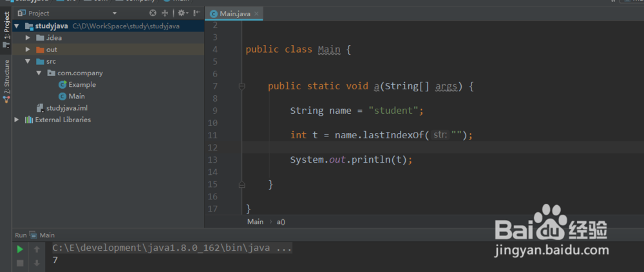Click the "student" string literal on line 9

(x=393, y=111)
